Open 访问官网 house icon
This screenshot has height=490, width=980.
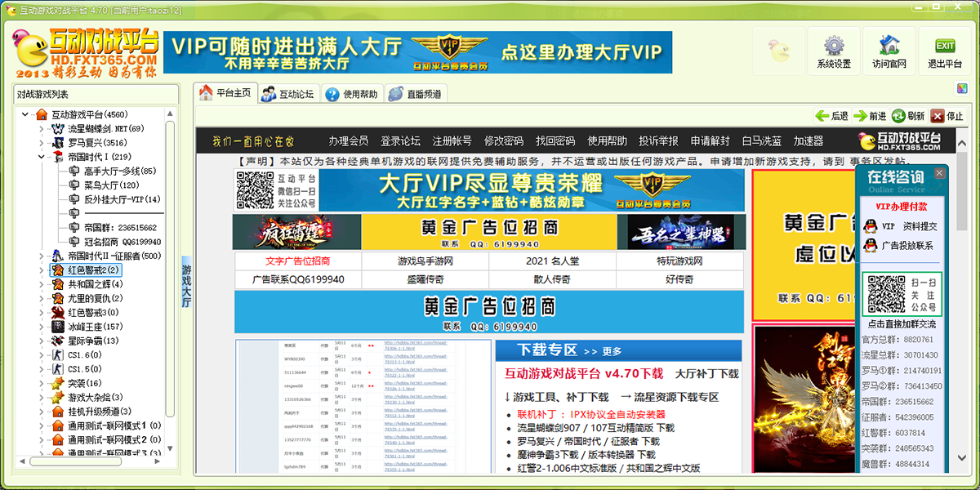(889, 46)
